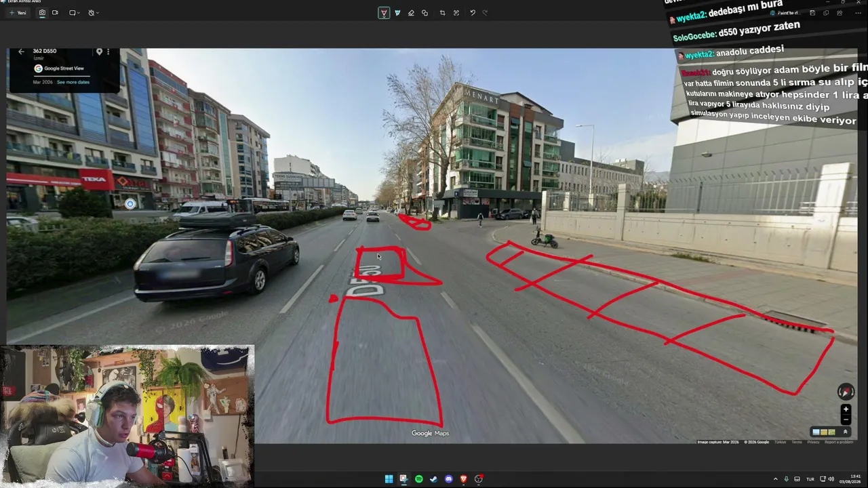Select the first Street View layer thumbnail
This screenshot has height=488, width=868.
coord(816,432)
